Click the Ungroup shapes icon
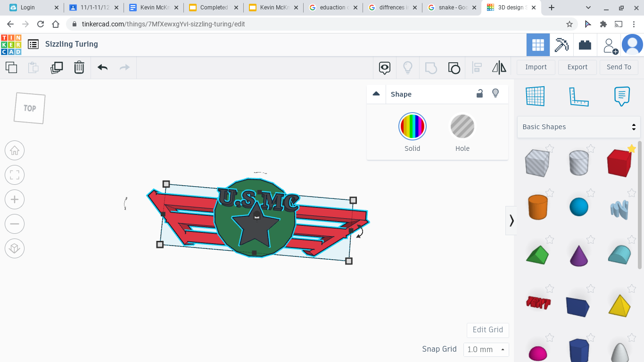The image size is (644, 362). [x=454, y=67]
